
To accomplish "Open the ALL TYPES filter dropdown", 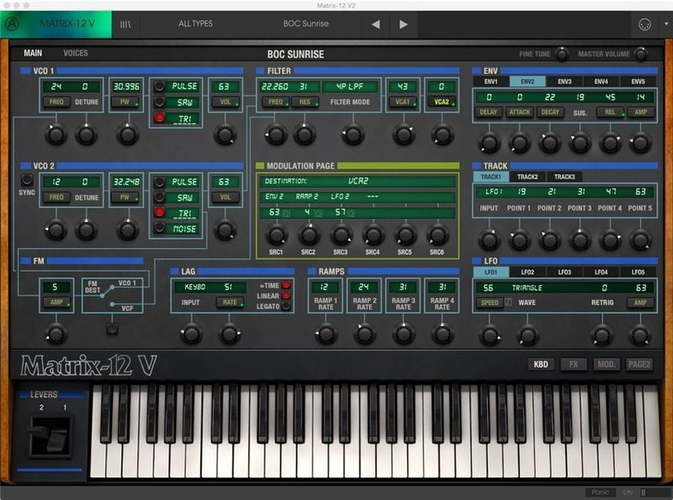I will click(195, 24).
